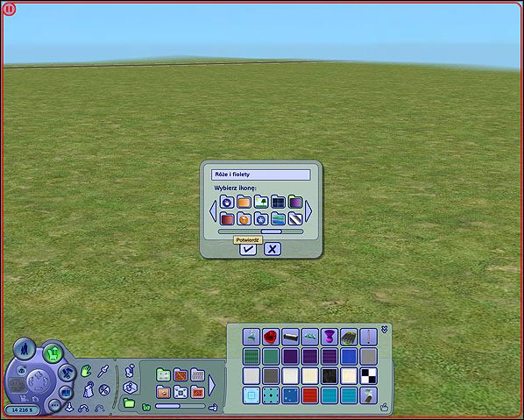Choose the orange clock folder icon
The width and height of the screenshot is (524, 420).
point(244,218)
